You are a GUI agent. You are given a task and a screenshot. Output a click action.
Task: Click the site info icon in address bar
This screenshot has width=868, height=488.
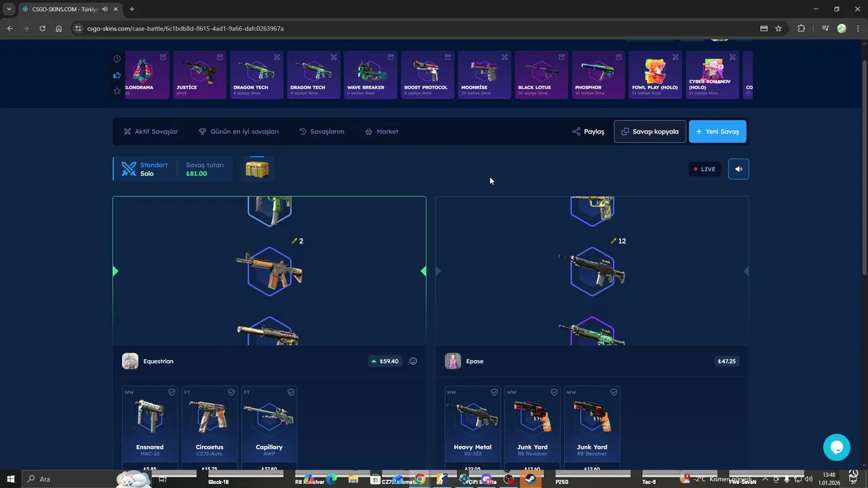point(78,28)
